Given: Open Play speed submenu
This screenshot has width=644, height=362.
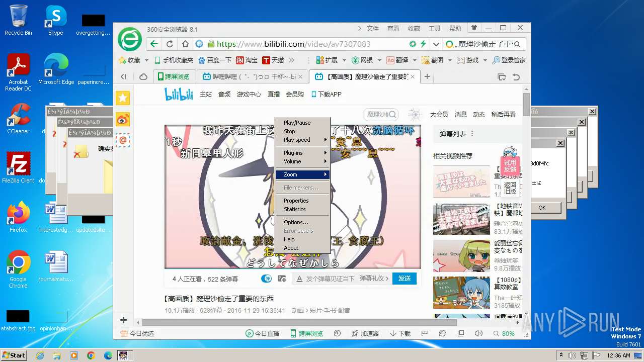Looking at the screenshot, I should coord(302,140).
